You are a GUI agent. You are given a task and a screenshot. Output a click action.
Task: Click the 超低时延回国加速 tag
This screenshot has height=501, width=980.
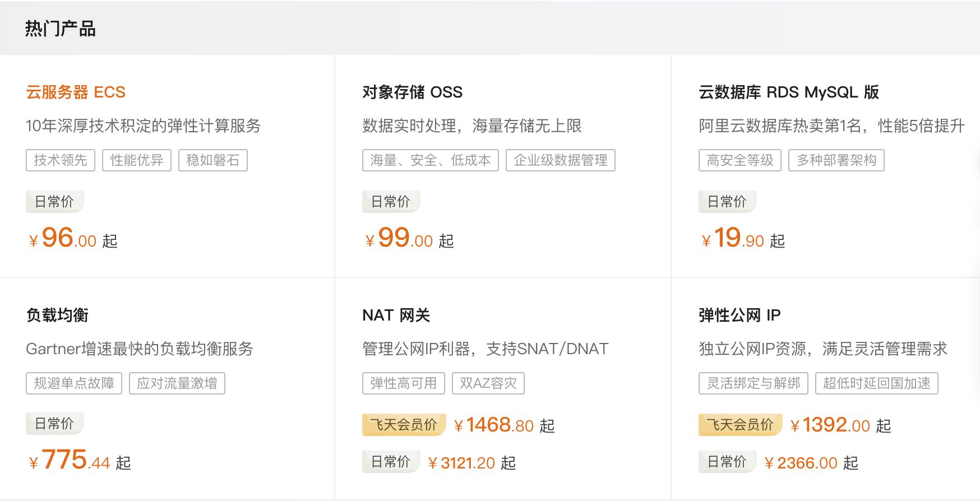click(x=877, y=383)
